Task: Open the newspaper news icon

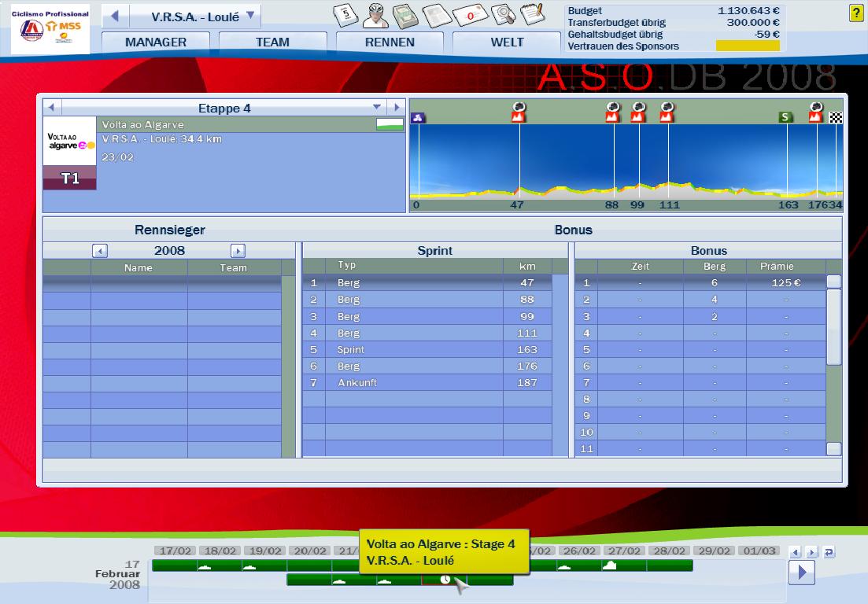Action: click(x=434, y=15)
